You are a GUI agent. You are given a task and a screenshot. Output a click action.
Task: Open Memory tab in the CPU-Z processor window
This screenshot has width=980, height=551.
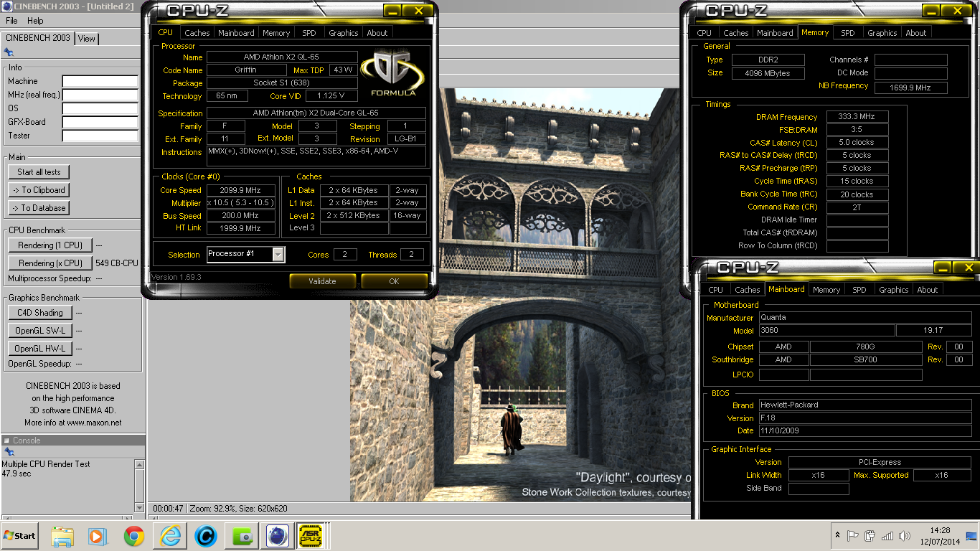point(276,33)
